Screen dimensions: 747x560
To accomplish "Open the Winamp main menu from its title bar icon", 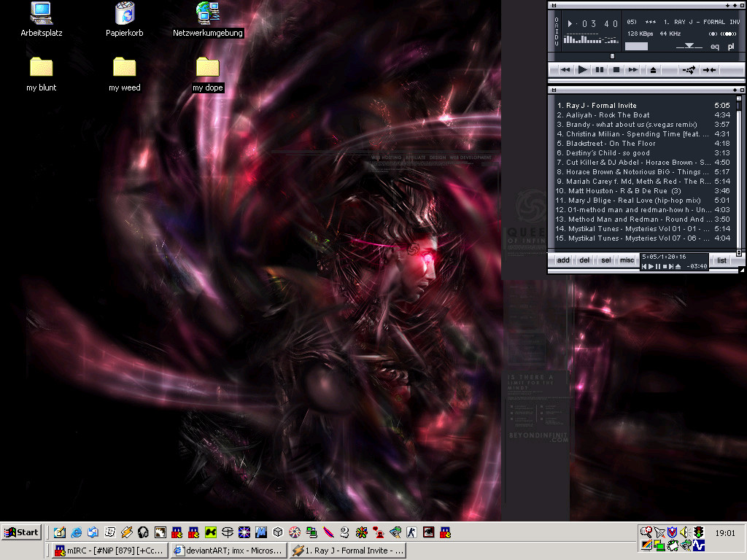I will [554, 5].
